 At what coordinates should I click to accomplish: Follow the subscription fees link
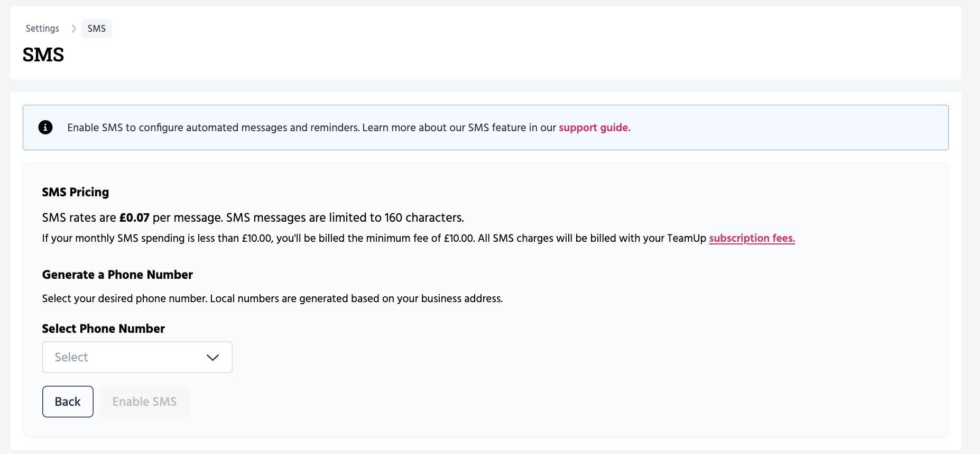pyautogui.click(x=752, y=238)
